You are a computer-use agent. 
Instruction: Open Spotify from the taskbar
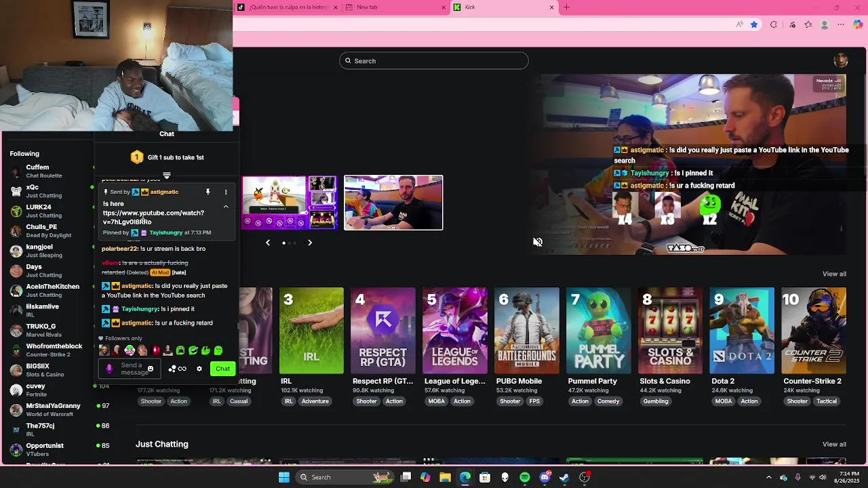525,477
